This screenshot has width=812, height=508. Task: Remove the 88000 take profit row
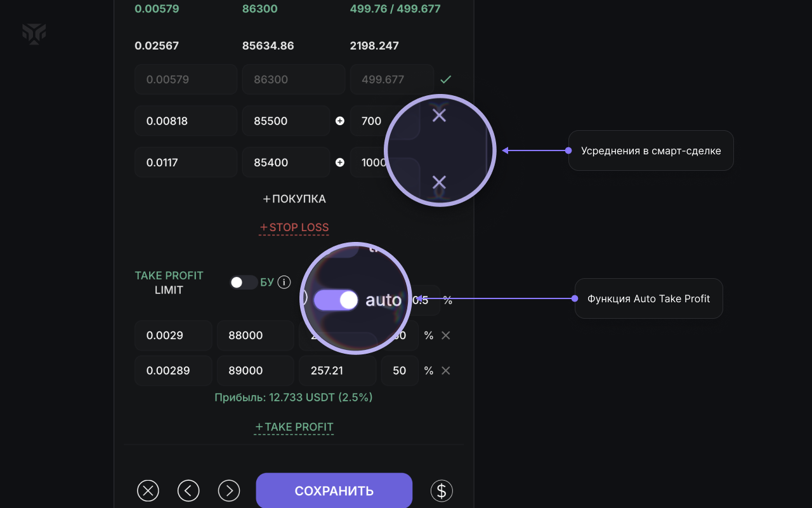(x=446, y=335)
